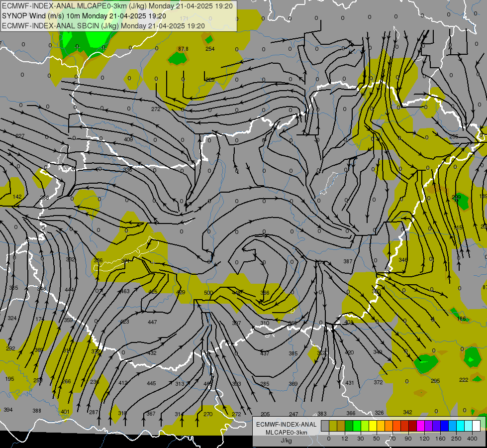
Task: Click the map value 285
Action: click(265, 384)
